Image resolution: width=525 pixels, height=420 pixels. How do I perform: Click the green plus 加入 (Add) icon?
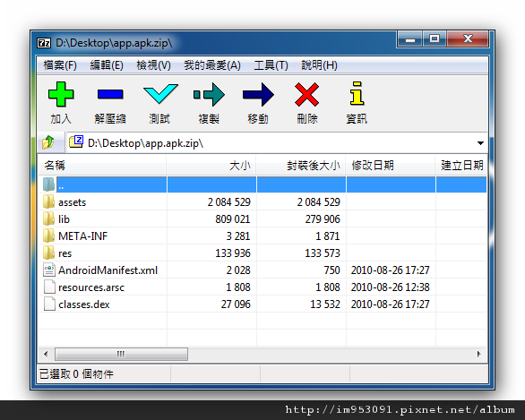[61, 94]
